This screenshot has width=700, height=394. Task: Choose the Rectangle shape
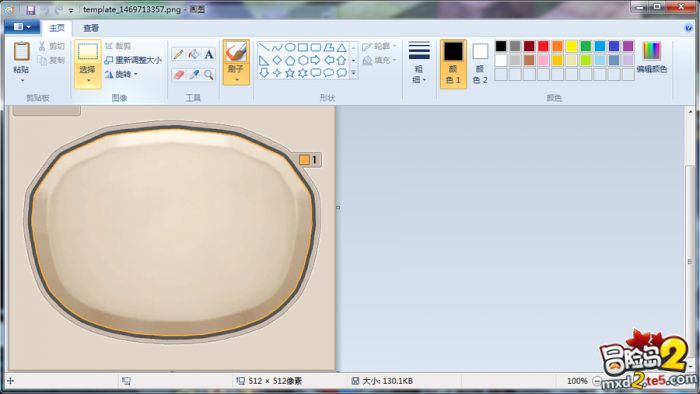303,47
